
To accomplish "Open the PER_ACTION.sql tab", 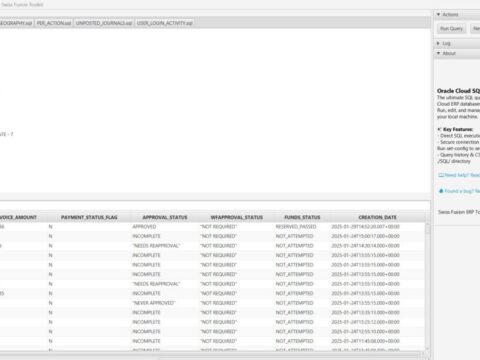I will click(54, 23).
